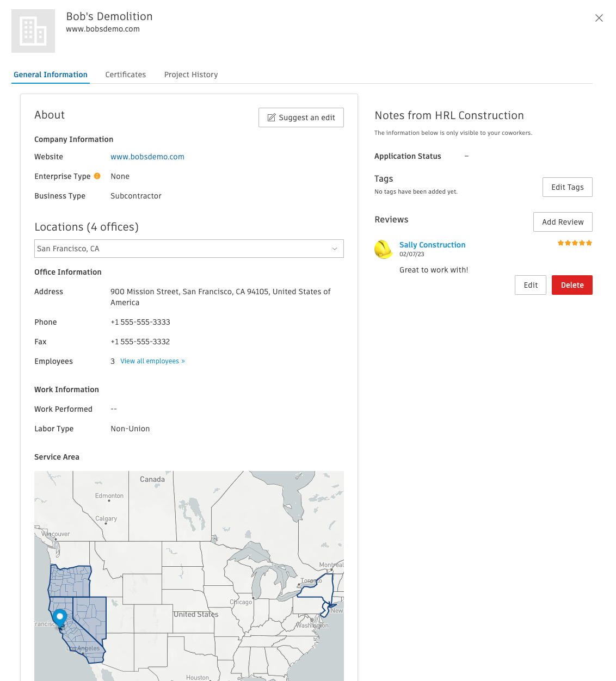
Task: Edit the existing review
Action: [530, 284]
